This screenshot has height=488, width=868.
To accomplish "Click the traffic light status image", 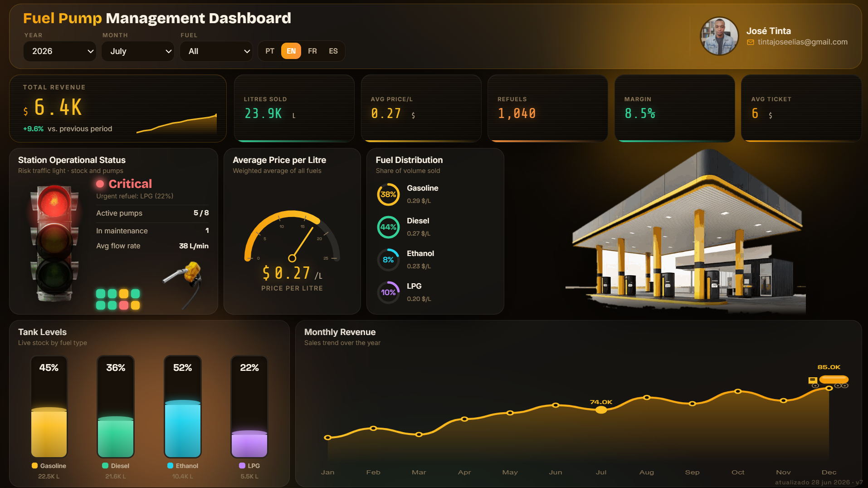I will 54,243.
